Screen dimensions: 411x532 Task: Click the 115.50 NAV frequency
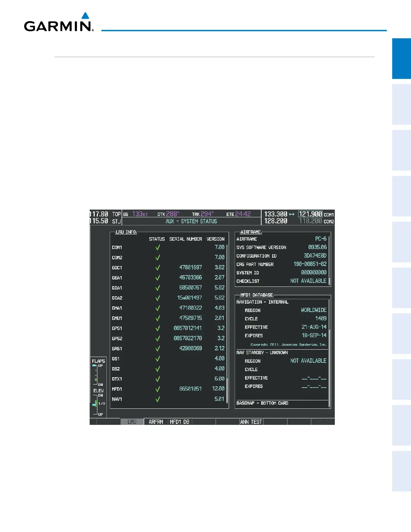[x=99, y=221]
